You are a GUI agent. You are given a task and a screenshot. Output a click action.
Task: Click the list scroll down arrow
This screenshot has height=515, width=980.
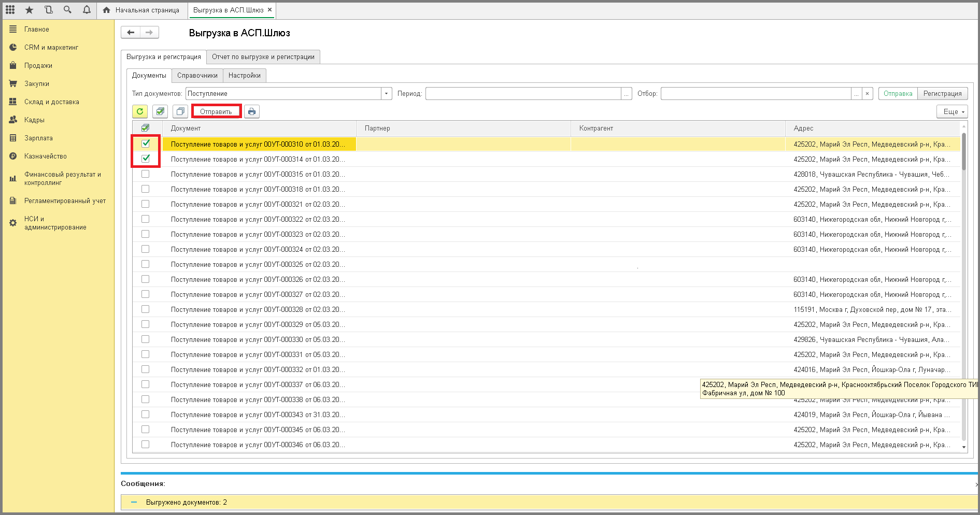(x=964, y=447)
